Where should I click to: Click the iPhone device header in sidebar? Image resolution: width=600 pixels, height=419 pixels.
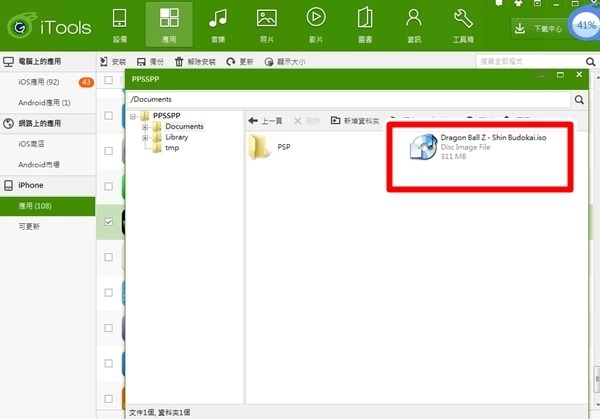[x=47, y=185]
